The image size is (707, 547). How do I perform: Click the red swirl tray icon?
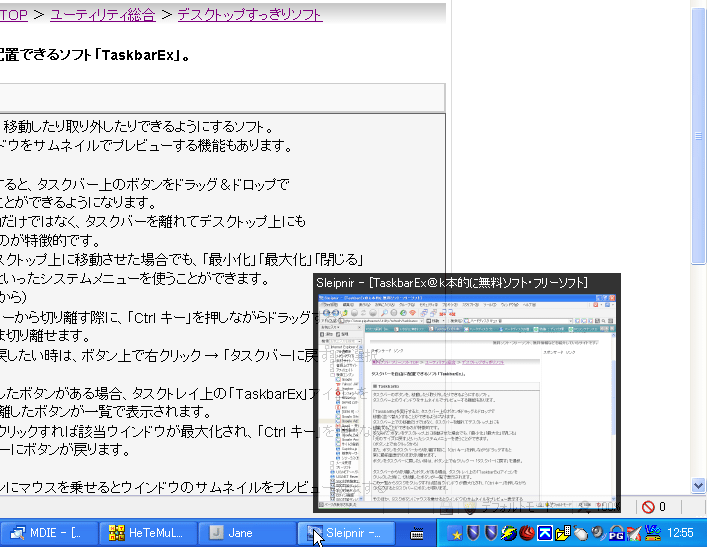[x=527, y=533]
